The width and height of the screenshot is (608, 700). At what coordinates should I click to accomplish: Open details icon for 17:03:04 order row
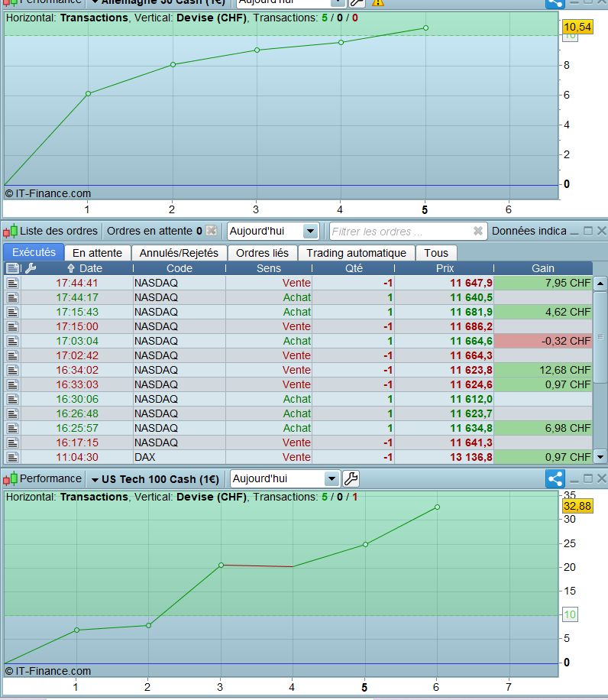coord(12,341)
